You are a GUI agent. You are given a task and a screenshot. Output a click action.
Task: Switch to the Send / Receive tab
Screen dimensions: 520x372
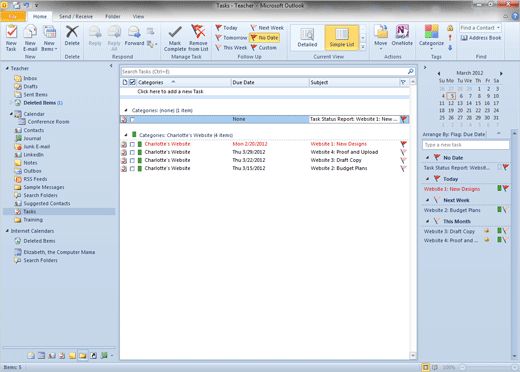[76, 16]
